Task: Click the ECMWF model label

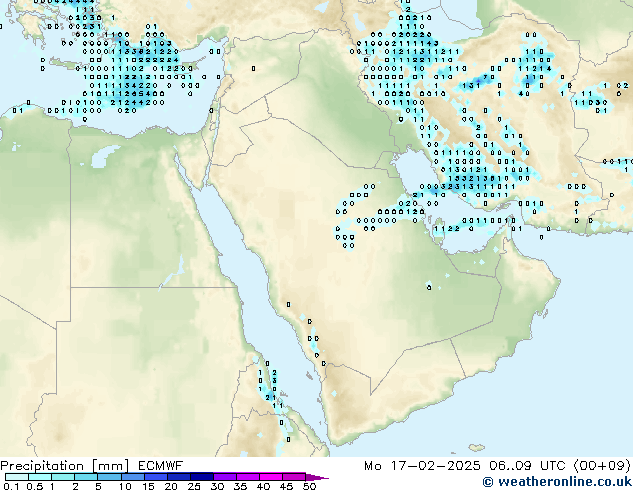Action: [161, 466]
